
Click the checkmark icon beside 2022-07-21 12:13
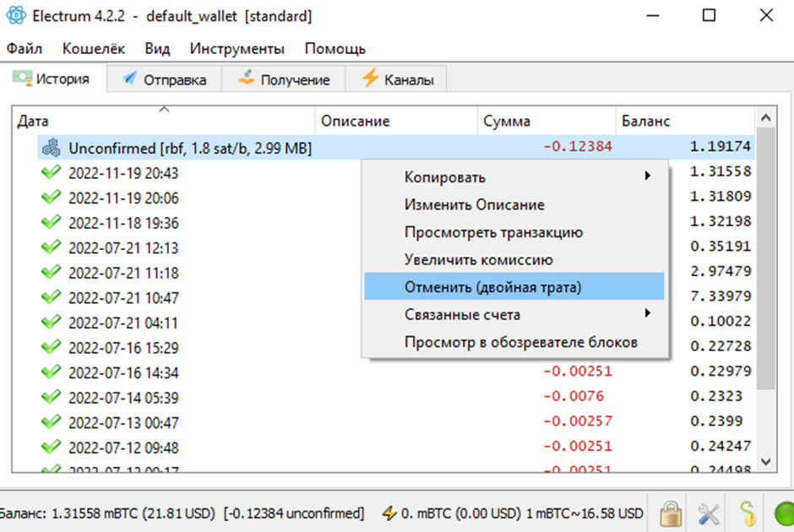(x=52, y=247)
